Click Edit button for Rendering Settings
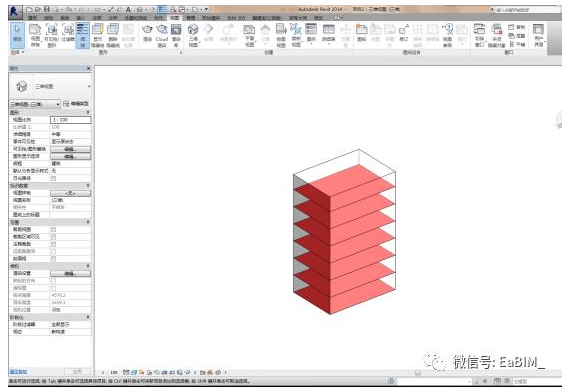Viewport: 570px width, 391px height. click(x=70, y=273)
